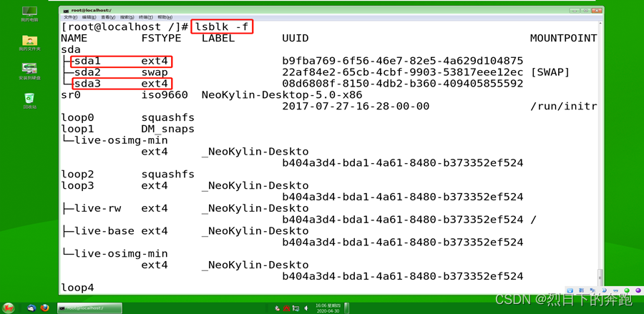Open the Edit (编辑) menu
This screenshot has width=644, height=314.
pos(89,17)
